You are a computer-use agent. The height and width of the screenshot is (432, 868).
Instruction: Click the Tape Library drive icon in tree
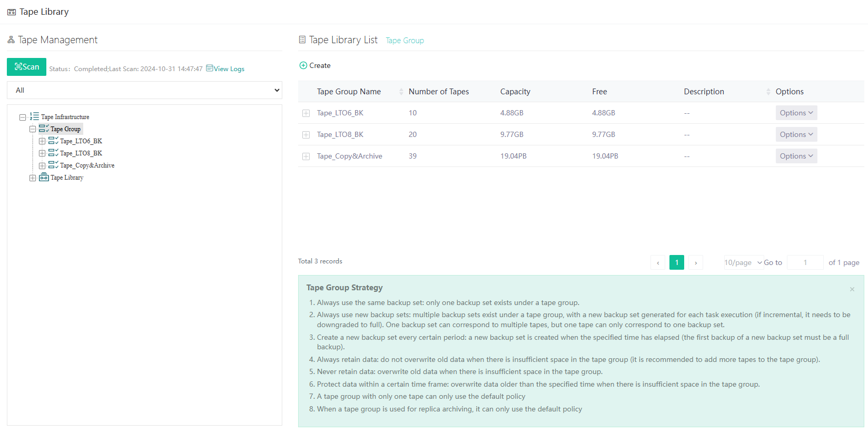click(x=44, y=178)
